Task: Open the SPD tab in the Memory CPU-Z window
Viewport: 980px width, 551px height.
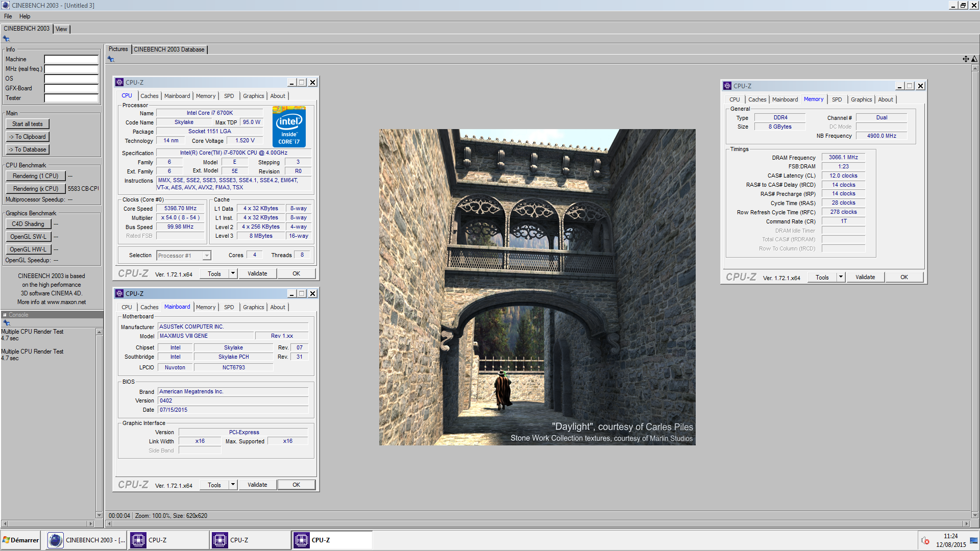Action: [837, 99]
